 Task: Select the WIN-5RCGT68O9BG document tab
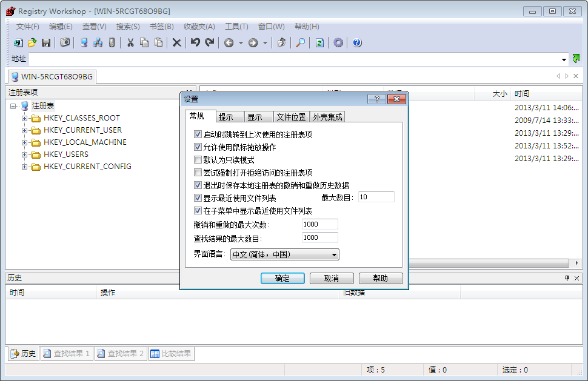coord(52,76)
